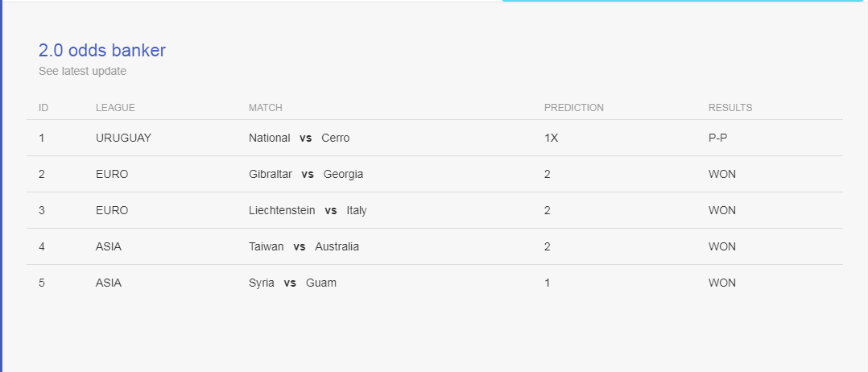
Task: Click the 1X prediction cell
Action: click(552, 138)
